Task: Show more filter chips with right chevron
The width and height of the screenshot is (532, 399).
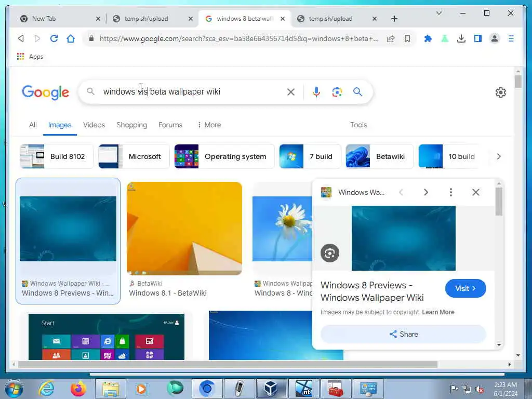Action: pyautogui.click(x=498, y=156)
